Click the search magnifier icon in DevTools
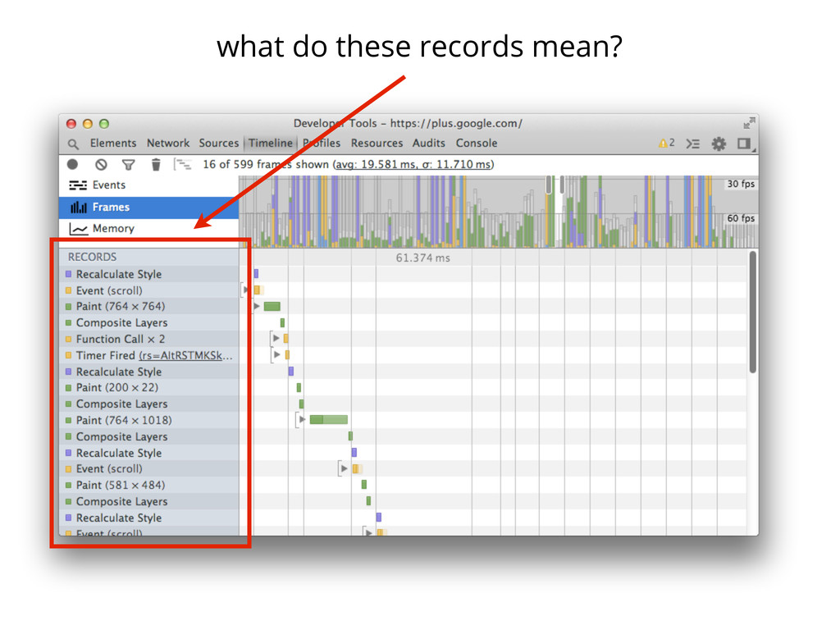This screenshot has height=630, width=840. point(74,144)
